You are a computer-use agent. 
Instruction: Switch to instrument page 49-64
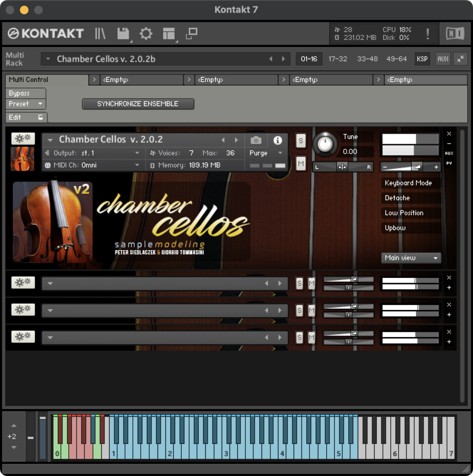click(x=396, y=59)
